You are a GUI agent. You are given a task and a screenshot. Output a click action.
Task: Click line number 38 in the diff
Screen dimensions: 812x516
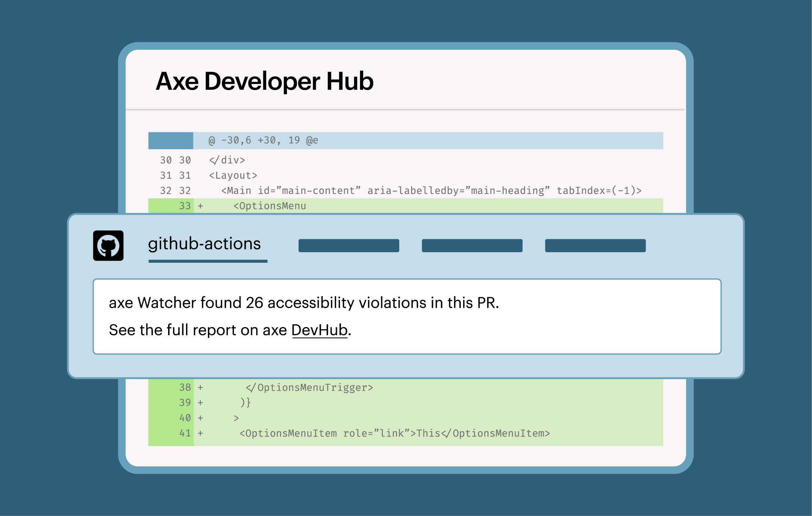(x=185, y=387)
